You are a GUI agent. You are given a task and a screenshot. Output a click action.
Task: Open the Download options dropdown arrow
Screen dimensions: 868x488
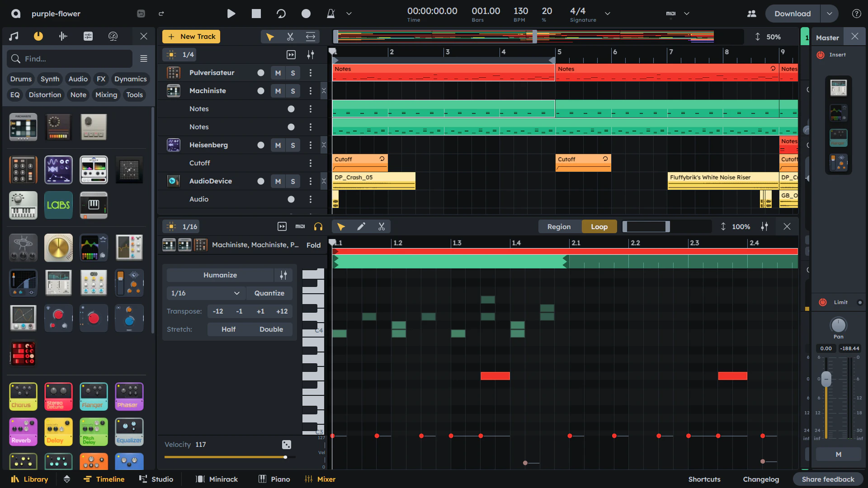point(830,14)
